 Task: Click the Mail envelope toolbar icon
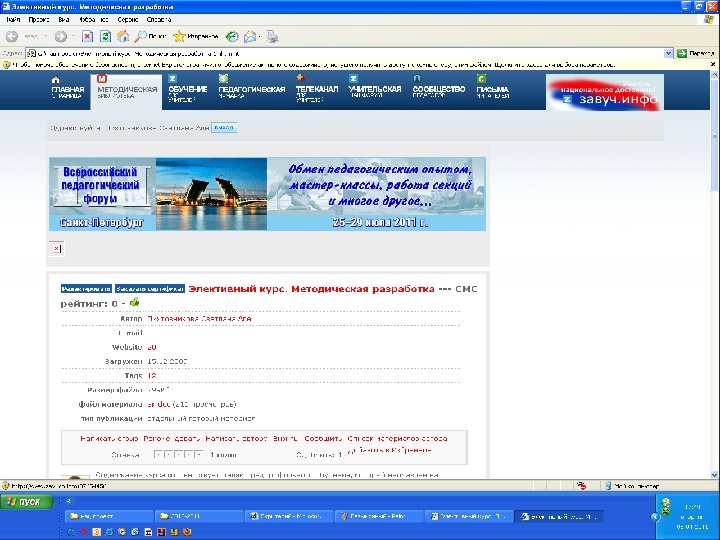(250, 36)
